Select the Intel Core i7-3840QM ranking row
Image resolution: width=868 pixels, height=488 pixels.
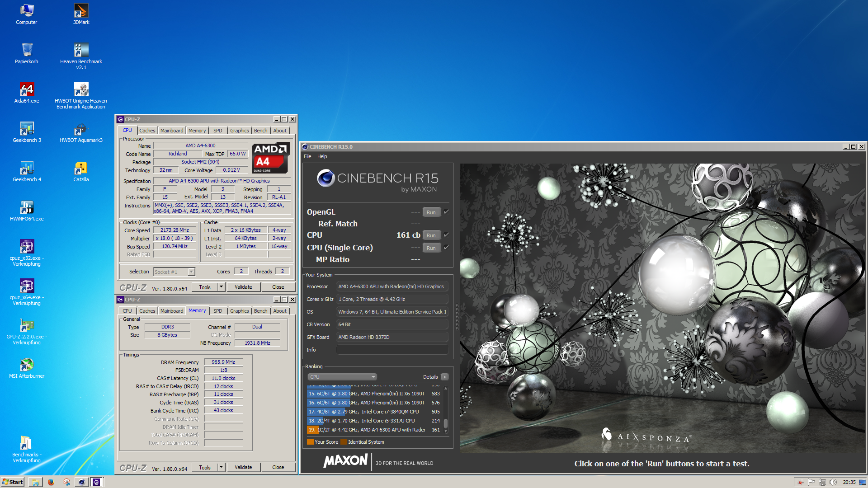374,412
